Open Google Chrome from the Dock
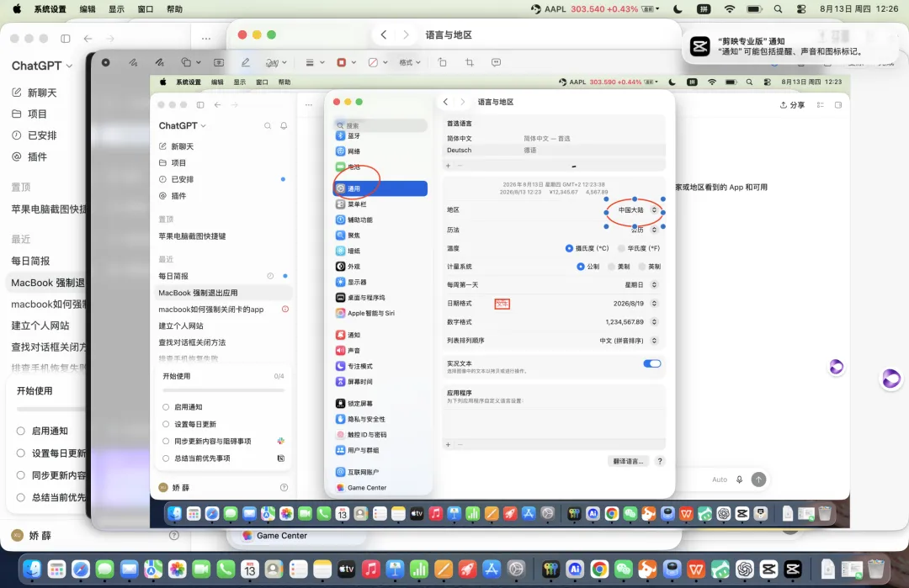Screen dimensions: 909x588 pyautogui.click(x=599, y=569)
